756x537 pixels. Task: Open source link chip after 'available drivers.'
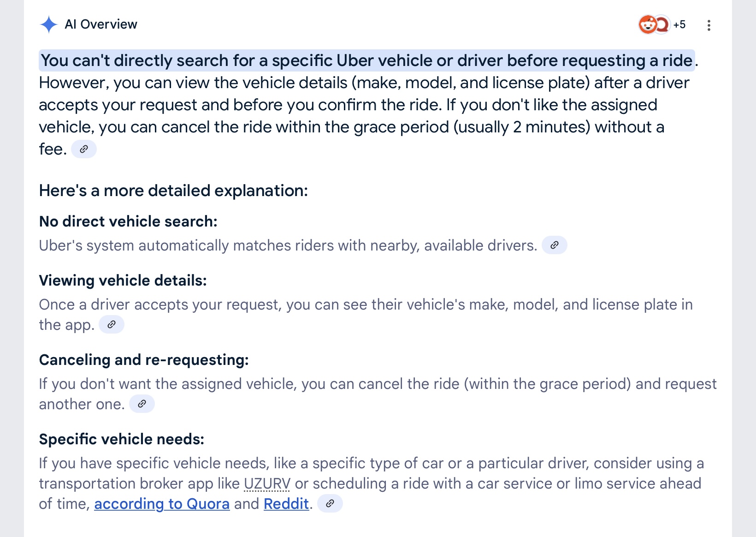pyautogui.click(x=555, y=245)
